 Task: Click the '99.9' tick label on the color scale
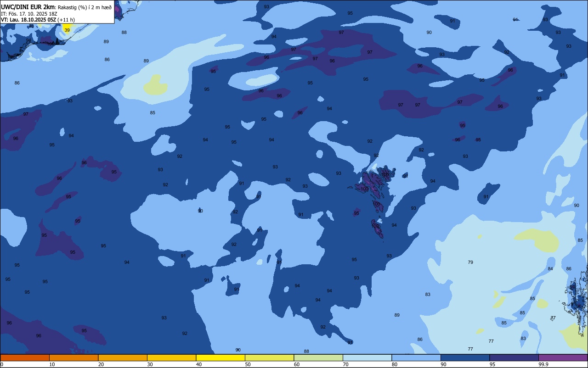(x=544, y=364)
